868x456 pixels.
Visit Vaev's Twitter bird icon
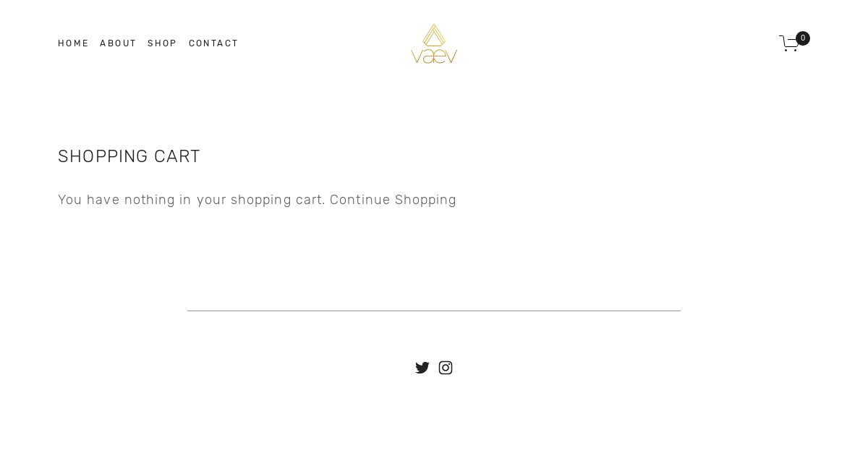click(422, 368)
